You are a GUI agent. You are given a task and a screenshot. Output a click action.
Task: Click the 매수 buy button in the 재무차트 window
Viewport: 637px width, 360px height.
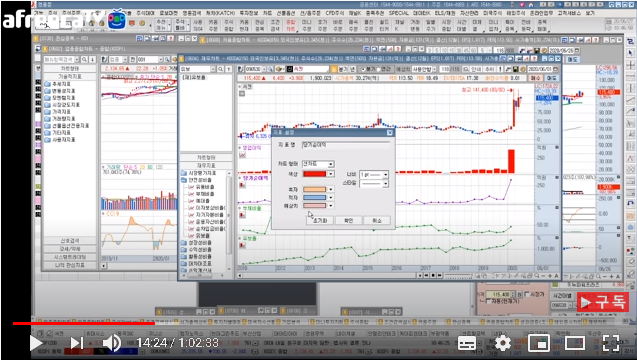tap(535, 78)
